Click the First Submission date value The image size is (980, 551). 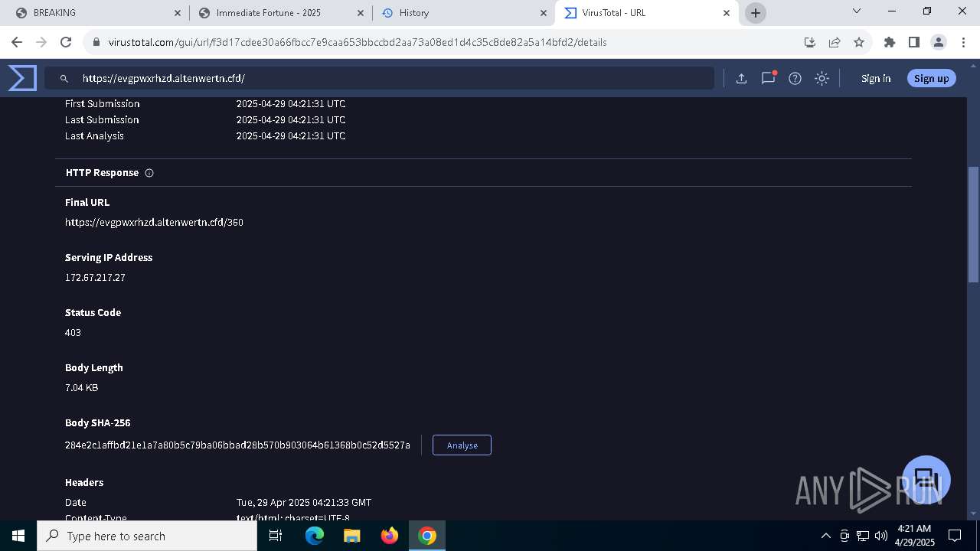click(x=291, y=104)
